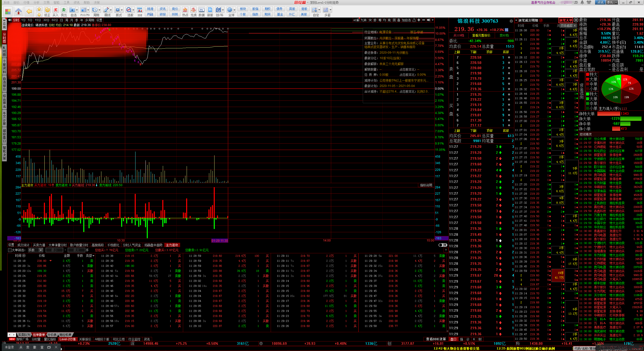This screenshot has width=644, height=351.
Task: Open the 手数 unit dropdown
Action: [36, 250]
